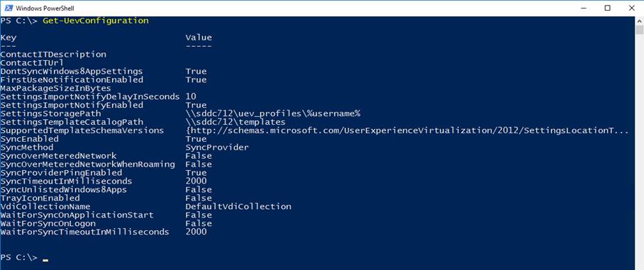The height and width of the screenshot is (270, 644).
Task: Click the SyncProvider value
Action: tap(217, 147)
